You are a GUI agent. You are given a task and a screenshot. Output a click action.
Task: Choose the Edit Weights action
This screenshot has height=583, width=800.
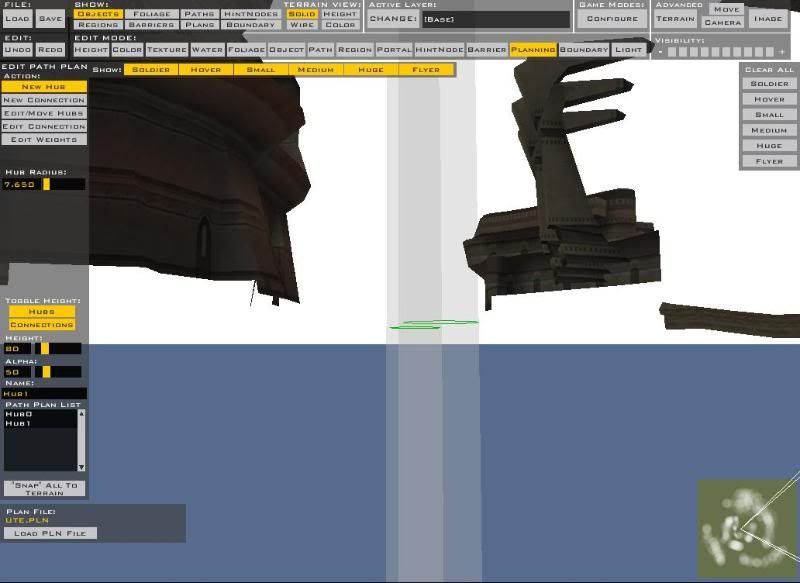[44, 140]
